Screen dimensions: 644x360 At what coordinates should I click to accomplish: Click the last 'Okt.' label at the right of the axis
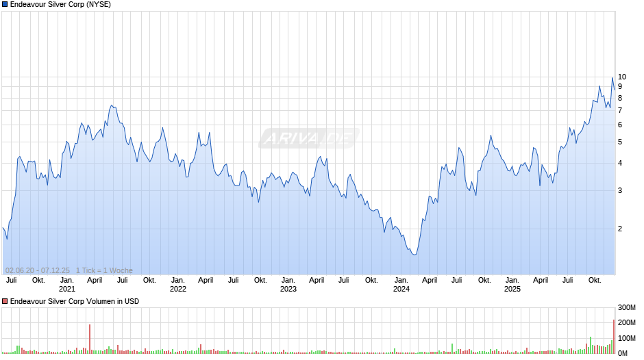click(595, 281)
